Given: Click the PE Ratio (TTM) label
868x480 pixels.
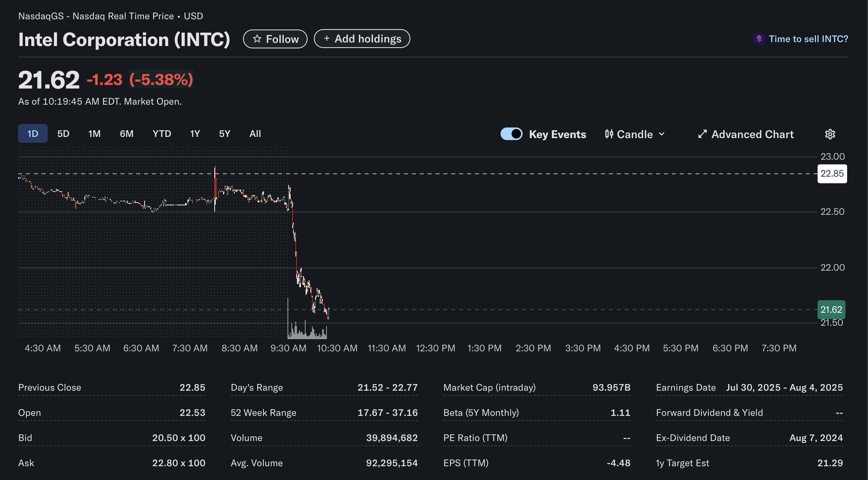Looking at the screenshot, I should click(475, 438).
